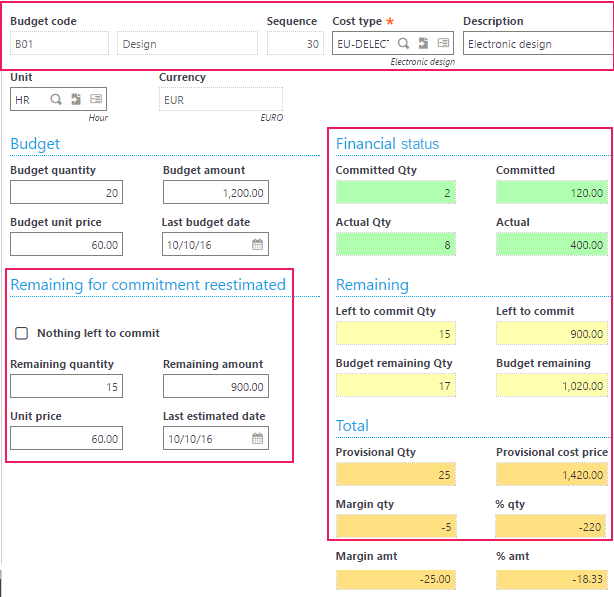This screenshot has width=614, height=597.
Task: Click the Total section heading
Action: 352,426
